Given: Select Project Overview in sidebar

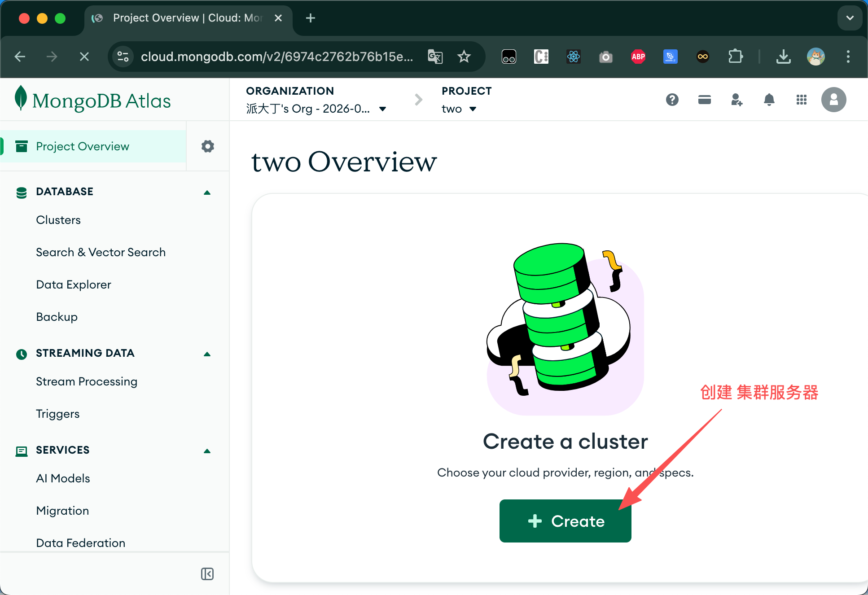Looking at the screenshot, I should (83, 146).
